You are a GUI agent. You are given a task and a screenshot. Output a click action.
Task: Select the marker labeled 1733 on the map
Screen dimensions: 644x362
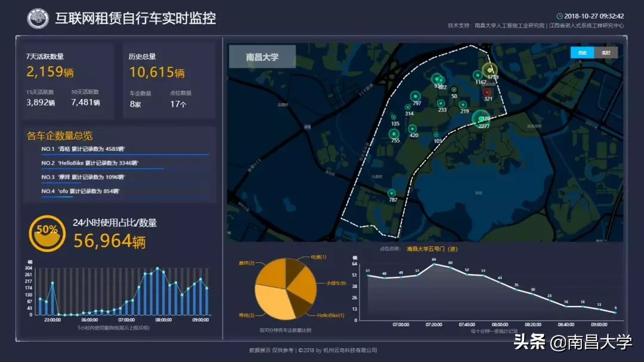click(x=490, y=70)
